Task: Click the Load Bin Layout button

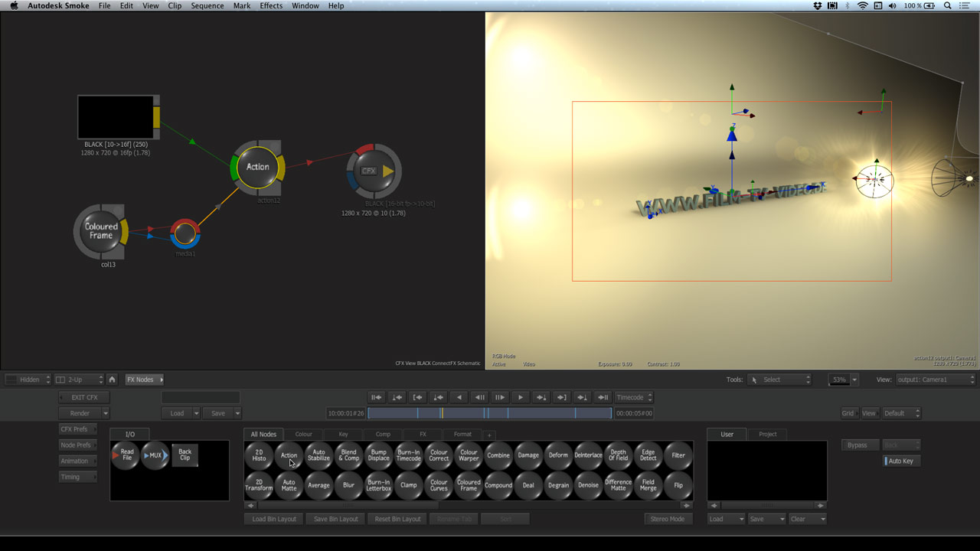Action: [x=274, y=519]
